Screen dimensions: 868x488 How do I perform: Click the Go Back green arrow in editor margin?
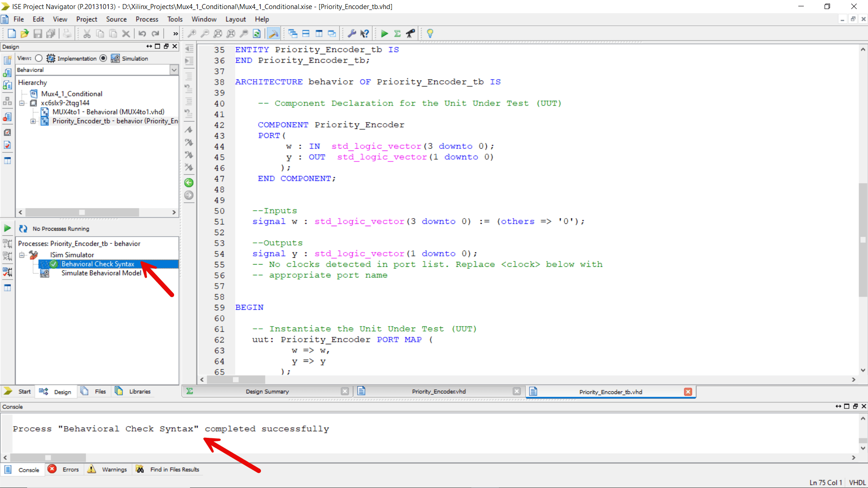click(189, 183)
